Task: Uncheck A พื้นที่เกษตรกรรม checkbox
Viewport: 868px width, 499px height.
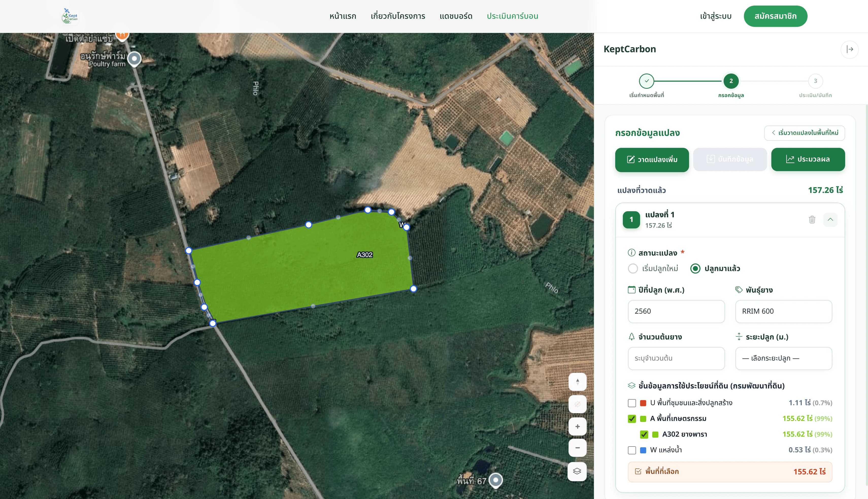Action: pyautogui.click(x=632, y=419)
